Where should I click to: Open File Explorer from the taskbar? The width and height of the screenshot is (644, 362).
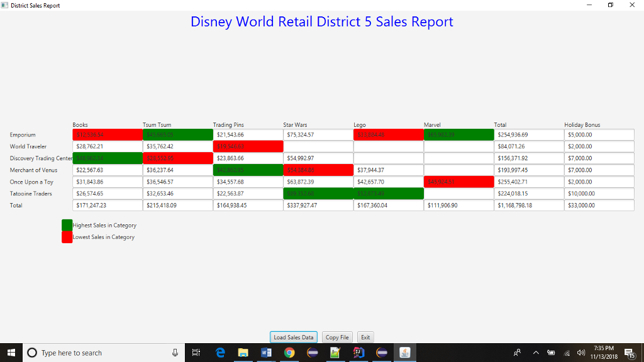click(x=243, y=353)
